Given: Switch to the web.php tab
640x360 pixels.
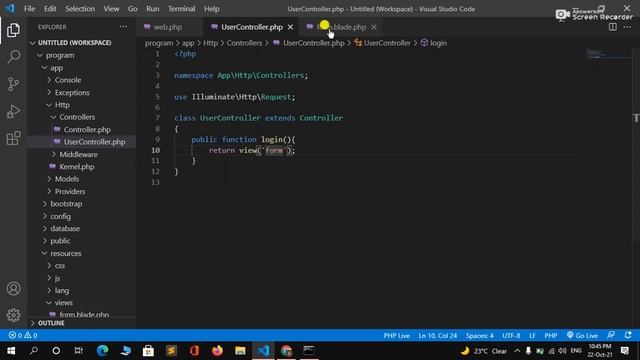Looking at the screenshot, I should click(x=168, y=27).
